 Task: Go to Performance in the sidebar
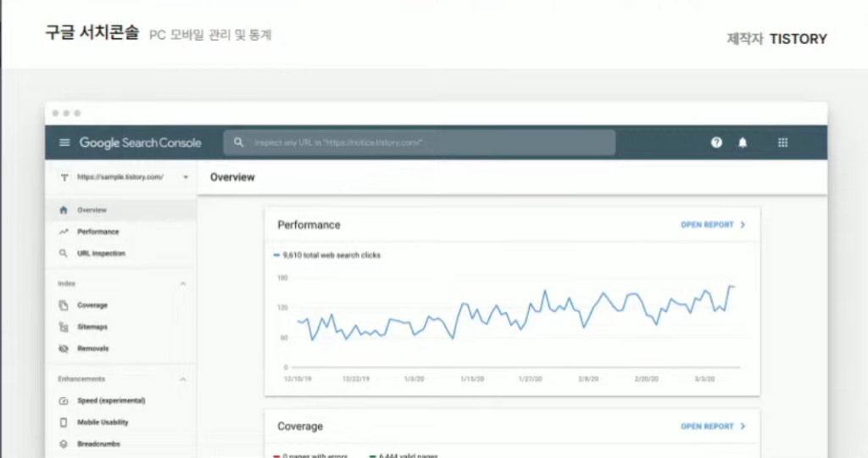click(97, 232)
